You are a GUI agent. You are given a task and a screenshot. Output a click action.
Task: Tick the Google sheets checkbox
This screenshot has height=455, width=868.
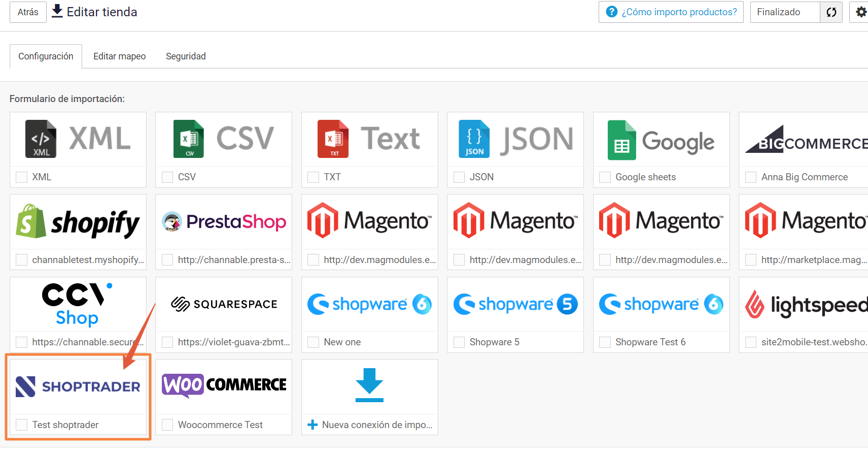(x=605, y=177)
